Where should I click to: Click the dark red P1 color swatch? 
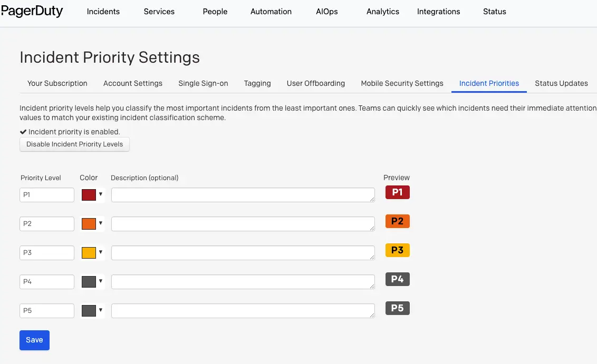(89, 195)
